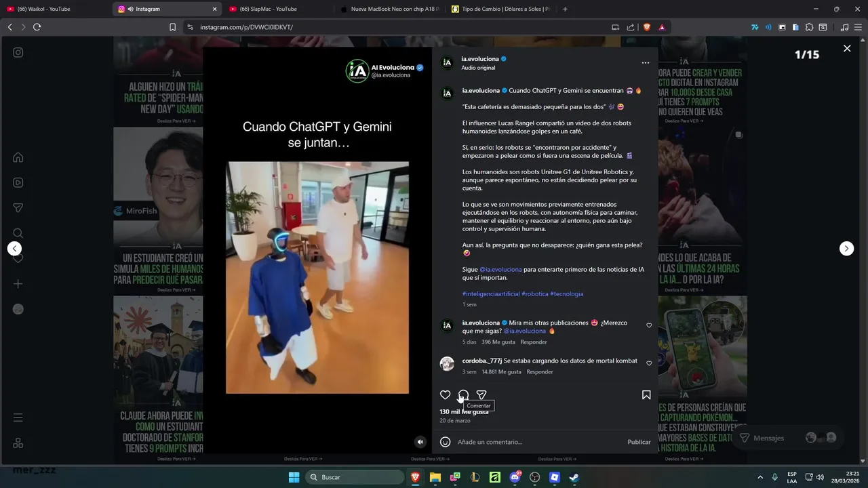The image size is (868, 488).
Task: Go to the next post arrow
Action: tap(847, 249)
